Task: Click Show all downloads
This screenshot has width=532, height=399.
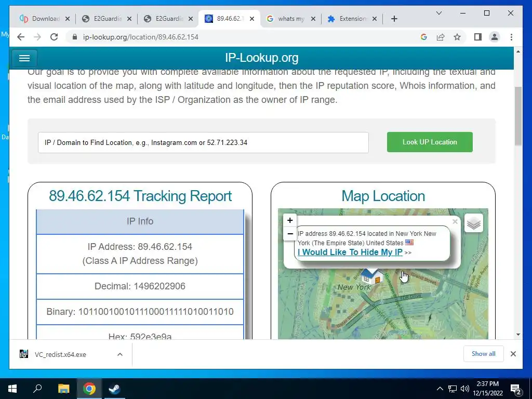Action: tap(483, 354)
